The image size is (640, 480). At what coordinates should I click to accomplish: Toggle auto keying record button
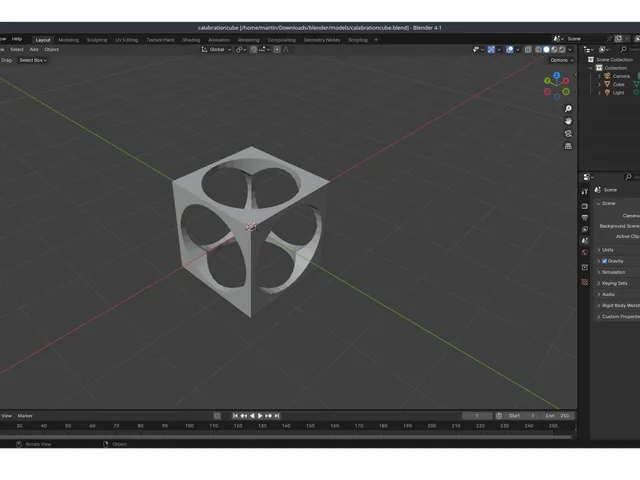(x=217, y=416)
